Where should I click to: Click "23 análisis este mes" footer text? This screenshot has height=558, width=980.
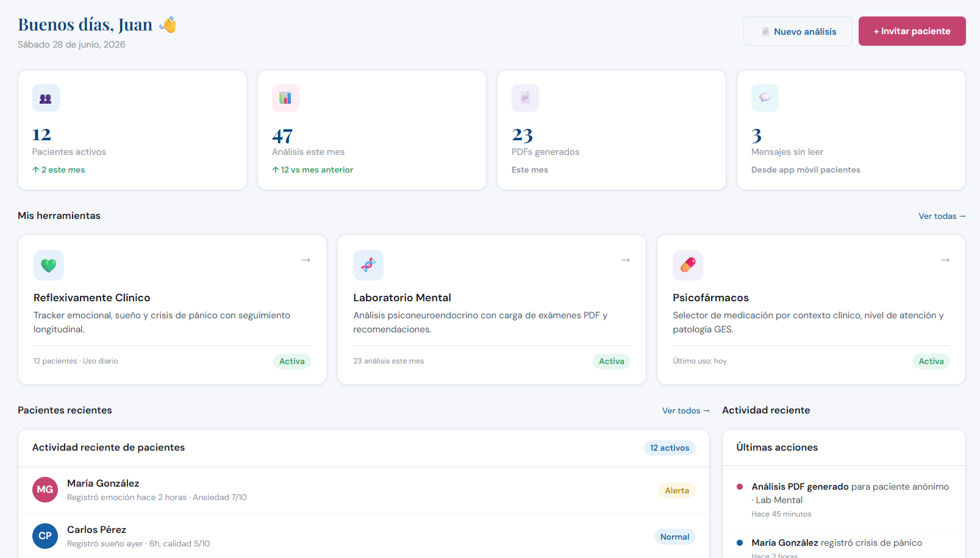click(388, 361)
